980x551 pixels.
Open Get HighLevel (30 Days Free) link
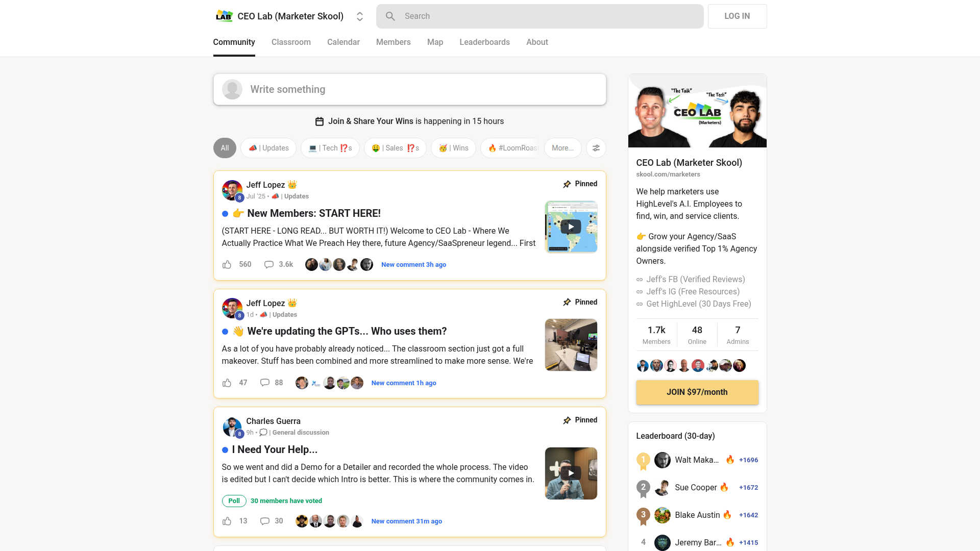click(698, 304)
